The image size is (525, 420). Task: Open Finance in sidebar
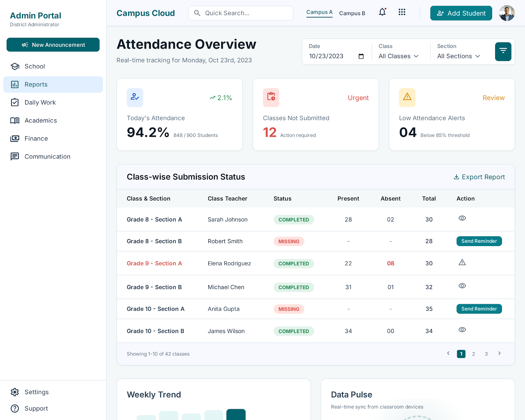click(x=53, y=138)
